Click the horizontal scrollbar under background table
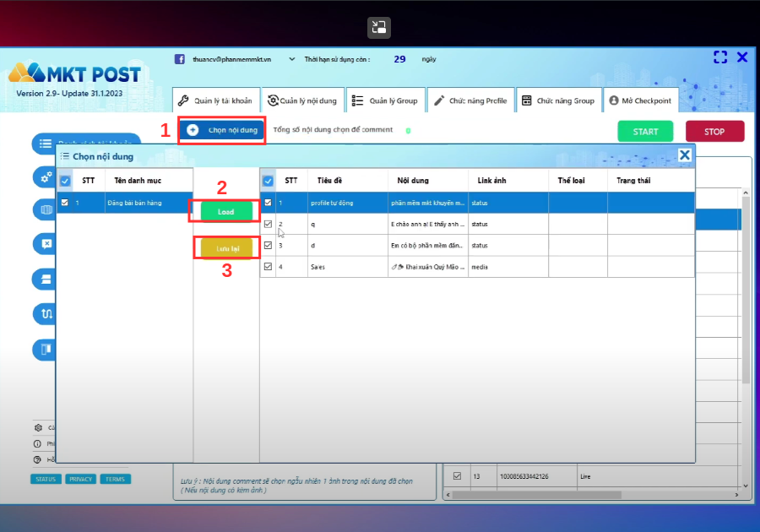Viewport: 760px width, 532px height. 537,495
